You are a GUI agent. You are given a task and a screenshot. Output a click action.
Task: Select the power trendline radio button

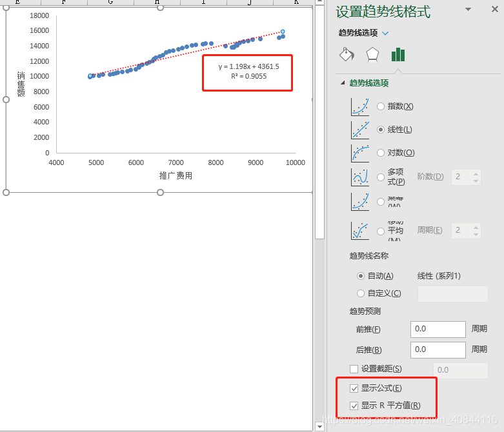381,202
